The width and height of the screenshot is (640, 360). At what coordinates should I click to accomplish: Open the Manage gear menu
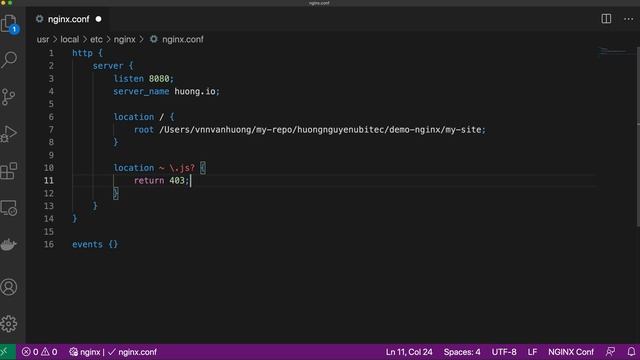9,324
